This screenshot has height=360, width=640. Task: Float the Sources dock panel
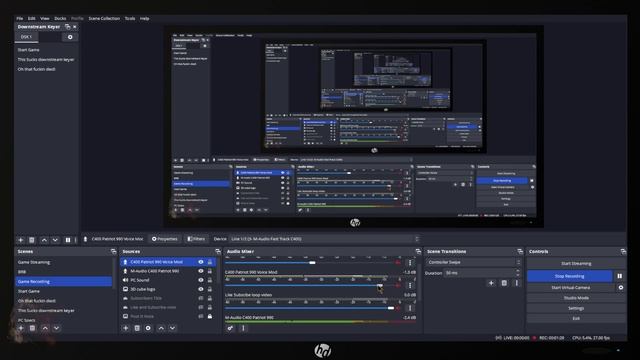[218, 251]
